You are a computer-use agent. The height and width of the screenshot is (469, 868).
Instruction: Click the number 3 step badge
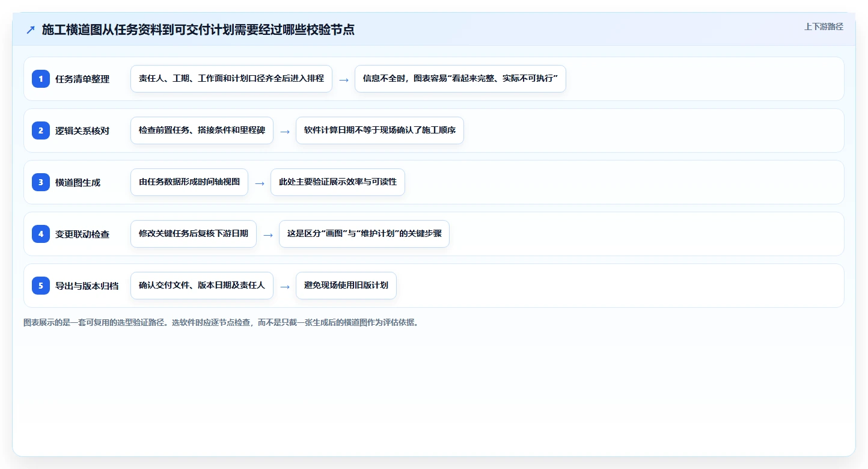pyautogui.click(x=41, y=182)
